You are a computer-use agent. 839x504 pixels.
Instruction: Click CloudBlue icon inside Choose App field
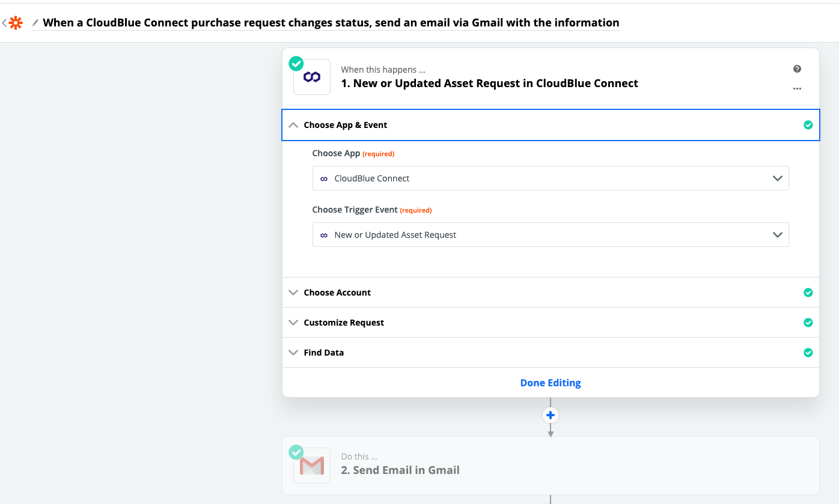(324, 178)
